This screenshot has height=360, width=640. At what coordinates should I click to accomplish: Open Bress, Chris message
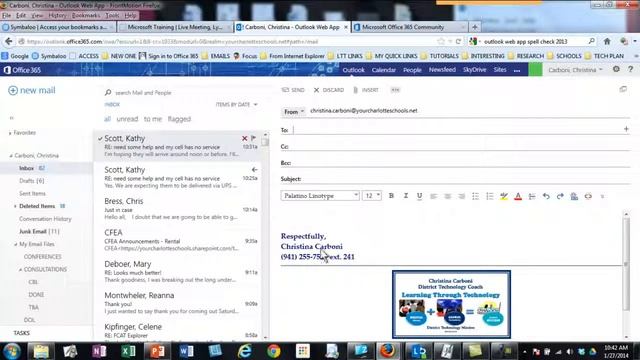click(178, 209)
